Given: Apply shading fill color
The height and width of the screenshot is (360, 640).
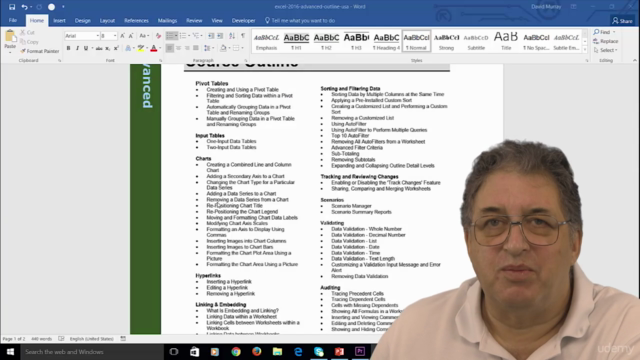Looking at the screenshot, I should 223,48.
